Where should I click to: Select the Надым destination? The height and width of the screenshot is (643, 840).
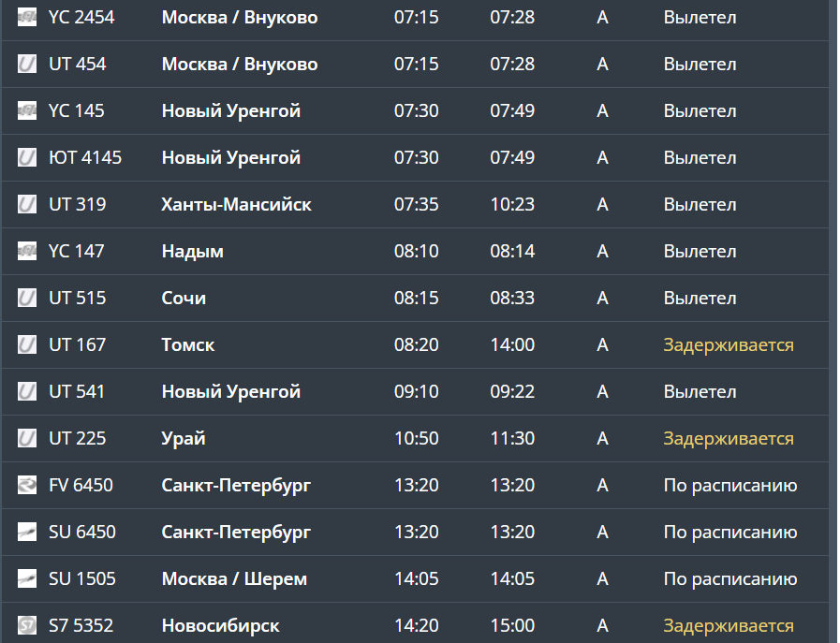(x=192, y=251)
